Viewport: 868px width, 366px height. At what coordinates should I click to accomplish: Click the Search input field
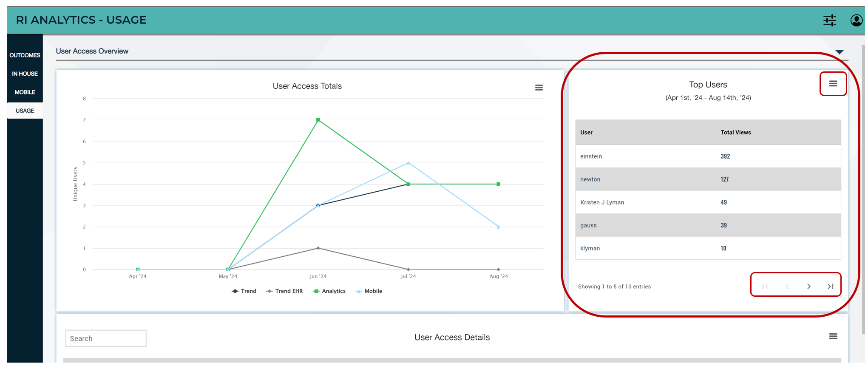pos(106,338)
